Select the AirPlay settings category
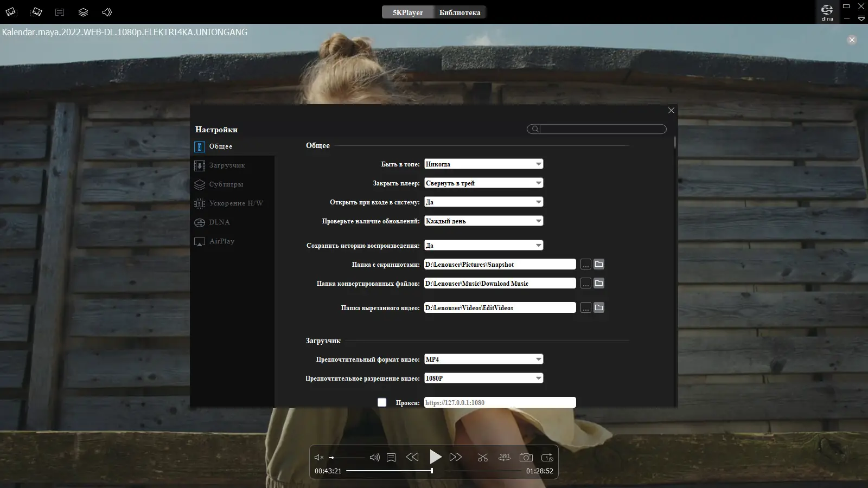868x488 pixels. pyautogui.click(x=232, y=241)
